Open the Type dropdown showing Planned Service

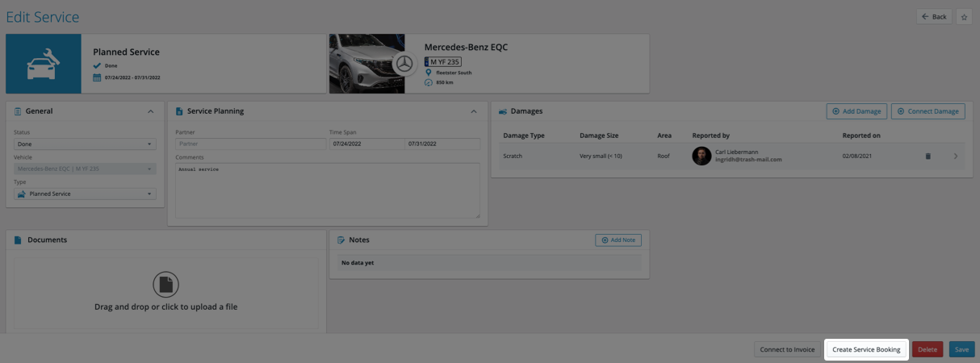pos(85,194)
